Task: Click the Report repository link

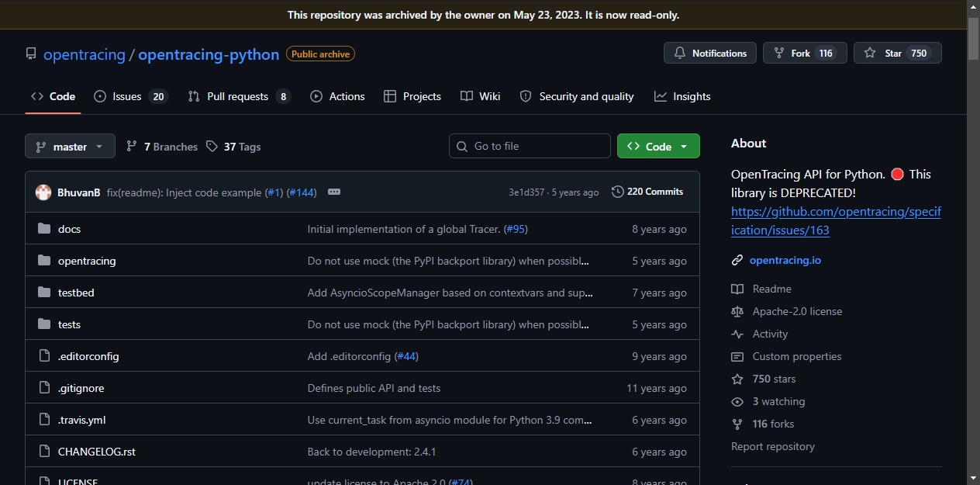Action: coord(773,446)
